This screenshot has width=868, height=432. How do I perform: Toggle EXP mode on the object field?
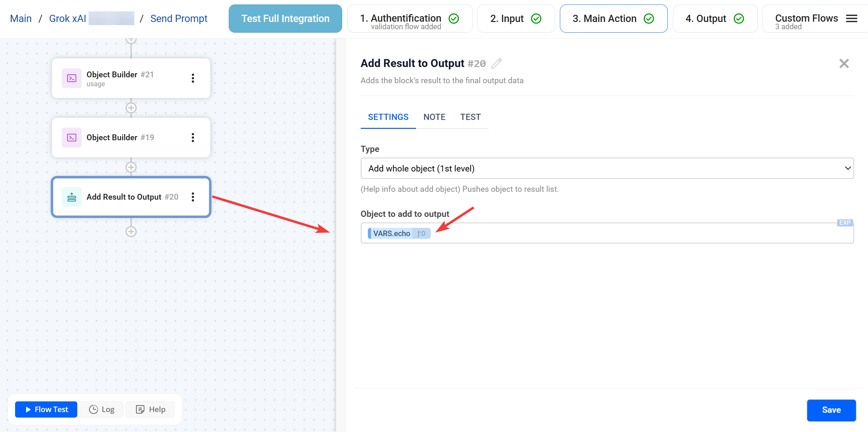coord(844,223)
